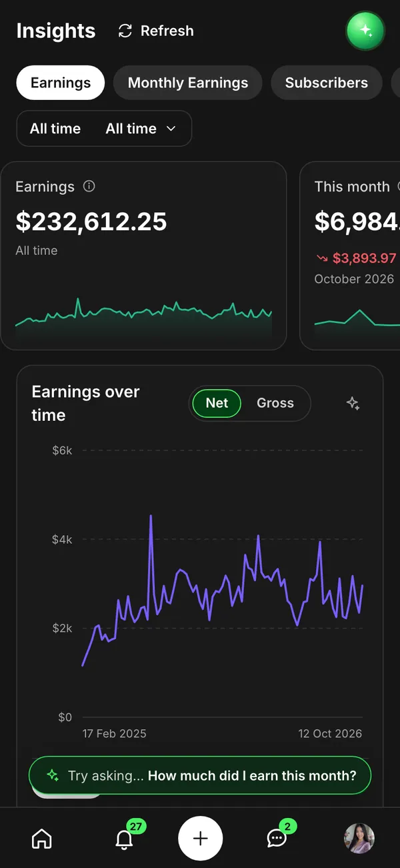Open profile avatar in bottom bar
The width and height of the screenshot is (400, 868).
[359, 838]
